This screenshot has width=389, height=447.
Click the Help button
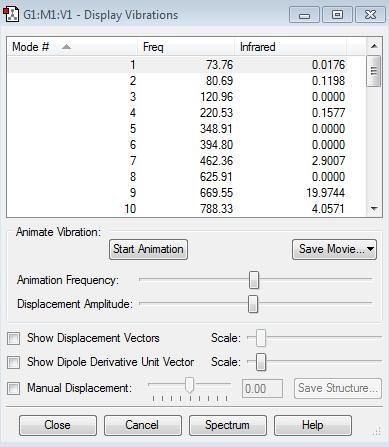313,425
